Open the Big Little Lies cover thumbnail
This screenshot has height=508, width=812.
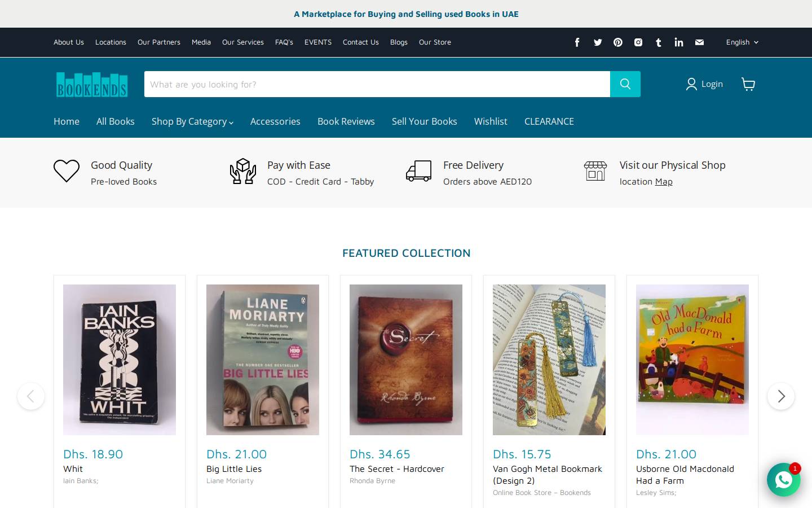pos(263,360)
